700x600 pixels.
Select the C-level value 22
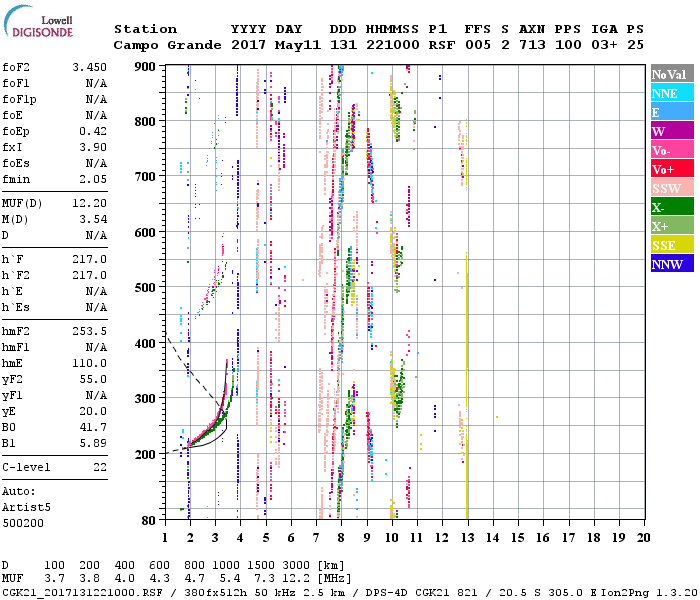pyautogui.click(x=99, y=466)
